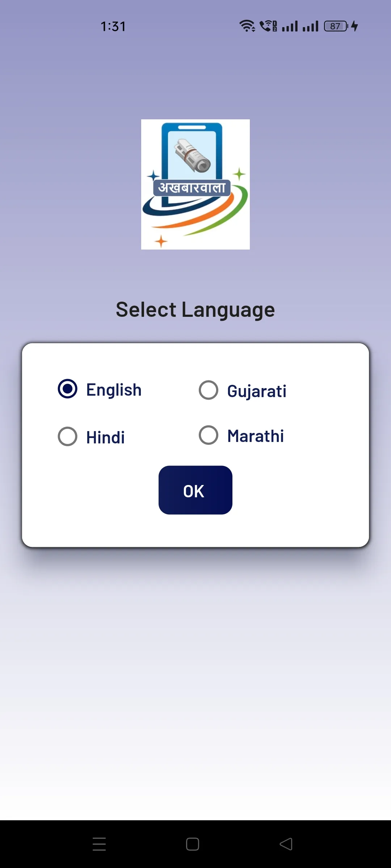Tap the Akhbarwala app logo
391x868 pixels.
[x=195, y=184]
